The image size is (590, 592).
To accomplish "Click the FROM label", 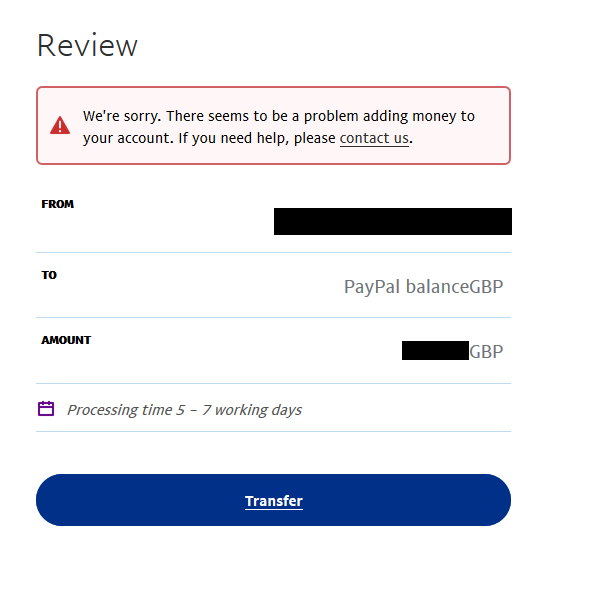I will pos(57,204).
